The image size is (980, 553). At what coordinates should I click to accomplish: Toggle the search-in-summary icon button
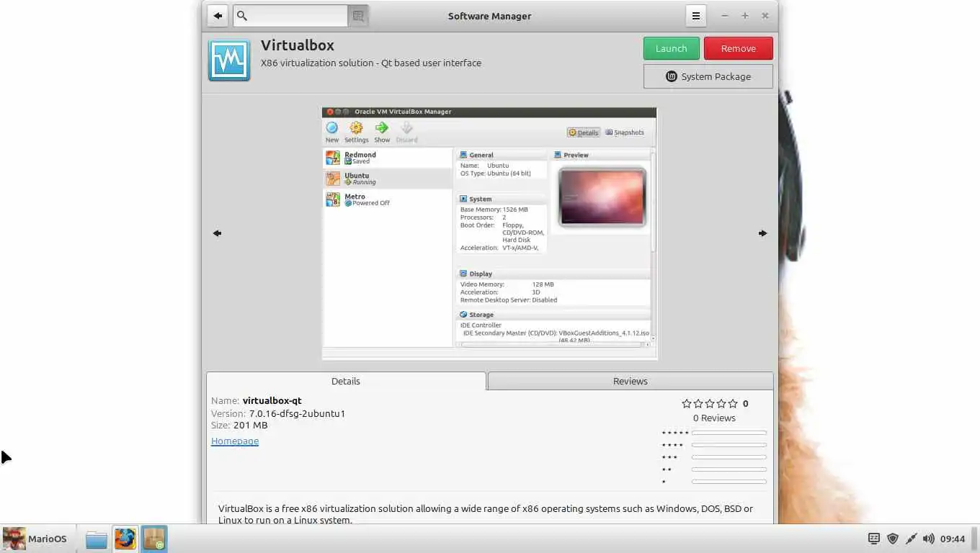(358, 16)
